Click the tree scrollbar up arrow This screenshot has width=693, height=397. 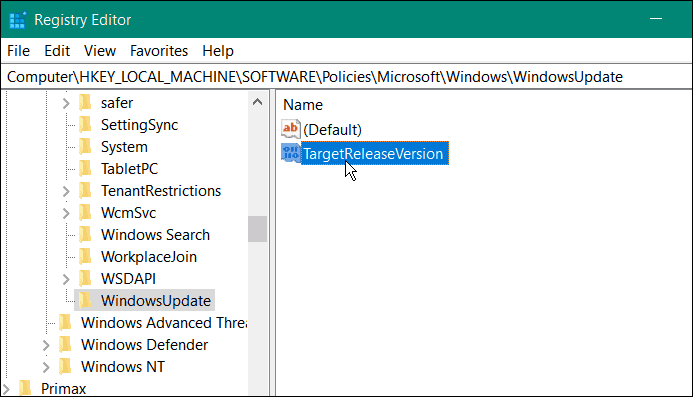[258, 102]
